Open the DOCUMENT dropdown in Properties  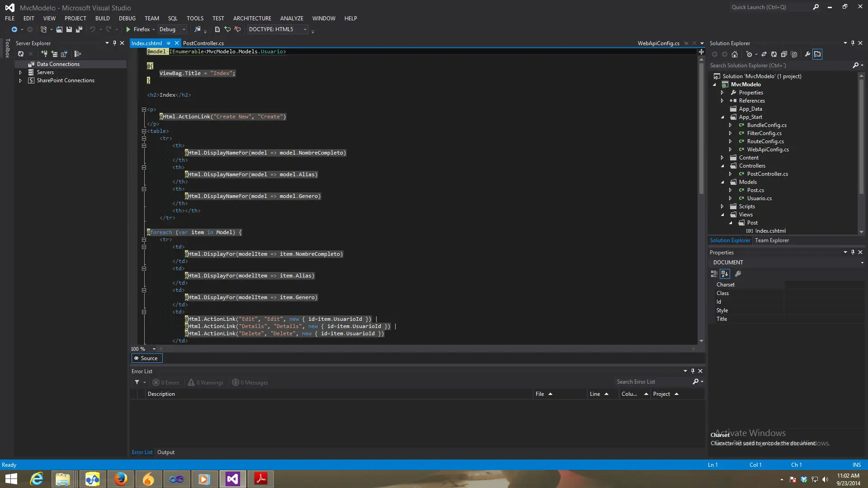point(787,263)
